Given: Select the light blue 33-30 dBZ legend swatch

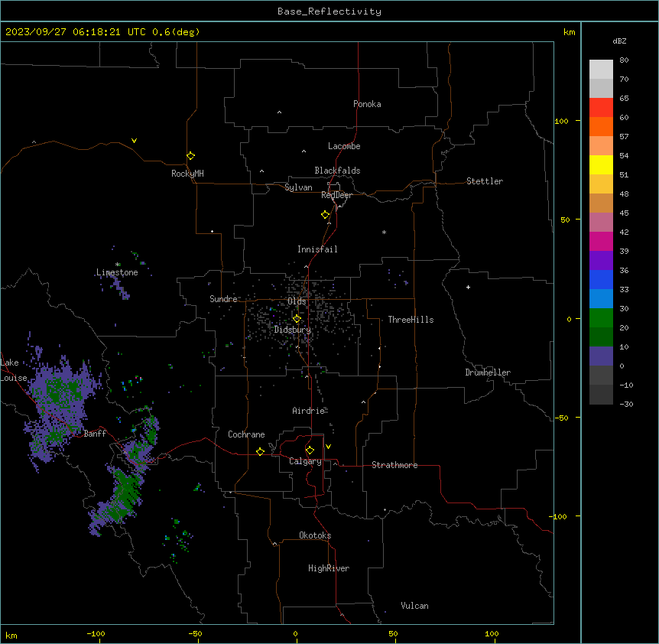Looking at the screenshot, I should 601,299.
